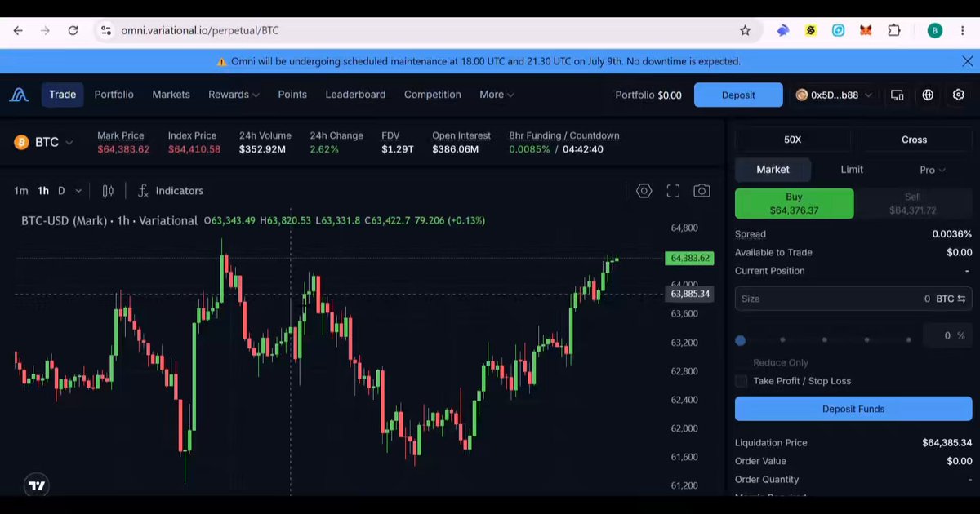Screen dimensions: 980x514
Task: Click the browser address bar URL
Action: point(200,30)
